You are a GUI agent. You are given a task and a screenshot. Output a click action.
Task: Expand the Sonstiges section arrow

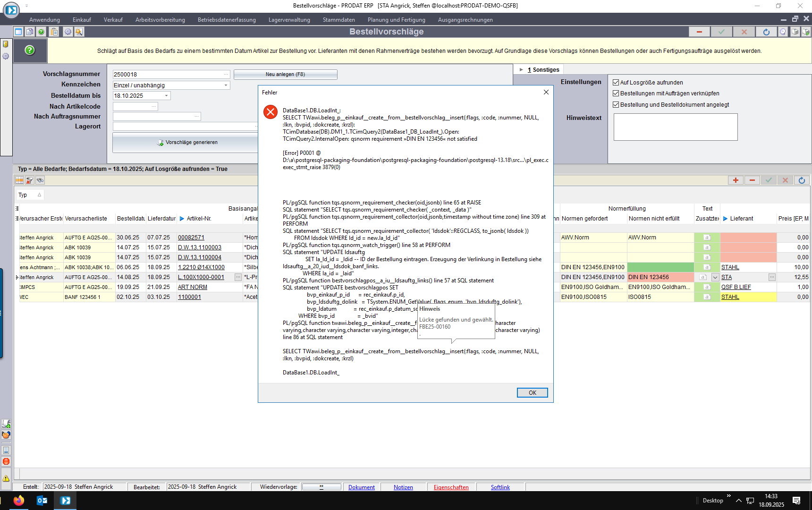click(521, 70)
